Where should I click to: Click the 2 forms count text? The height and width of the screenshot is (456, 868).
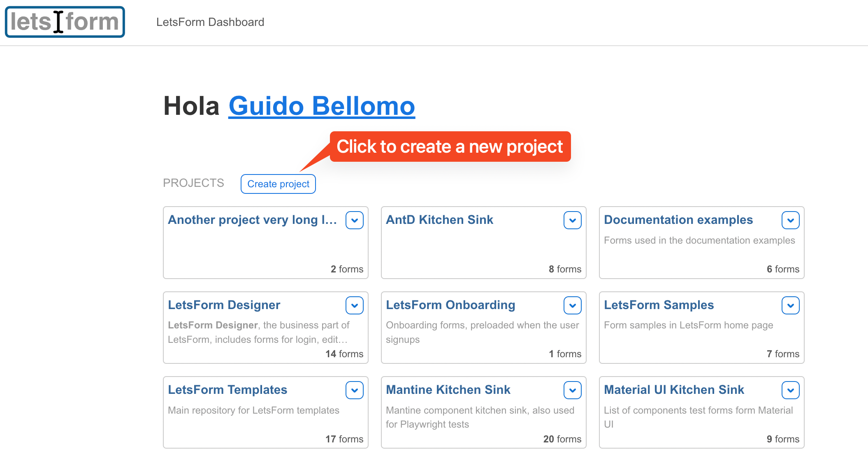coord(347,269)
